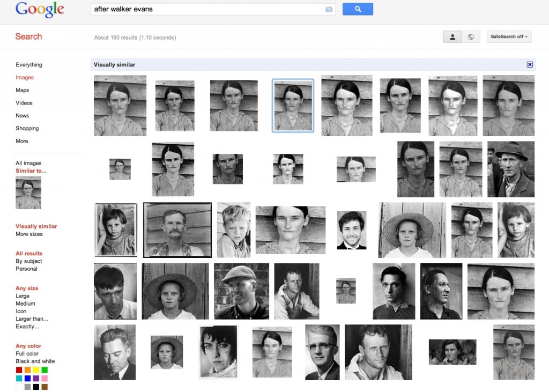This screenshot has height=392, width=549.
Task: Open the mustached man against wood wall thumbnail
Action: pyautogui.click(x=177, y=230)
